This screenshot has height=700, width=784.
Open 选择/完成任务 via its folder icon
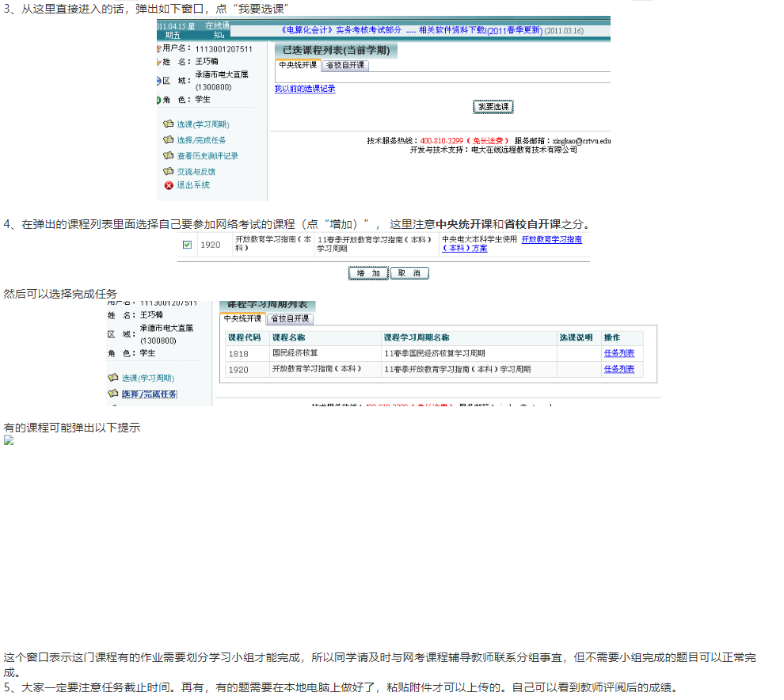tap(168, 139)
